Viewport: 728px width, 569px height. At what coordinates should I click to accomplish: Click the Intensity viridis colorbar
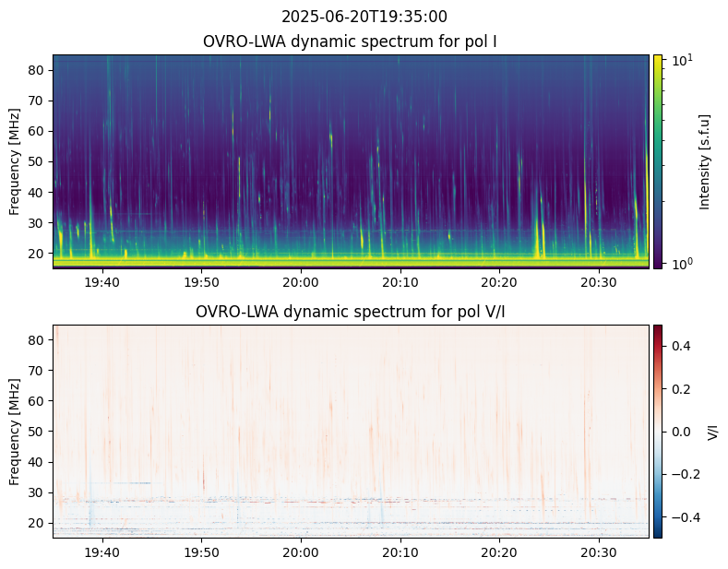click(x=658, y=161)
